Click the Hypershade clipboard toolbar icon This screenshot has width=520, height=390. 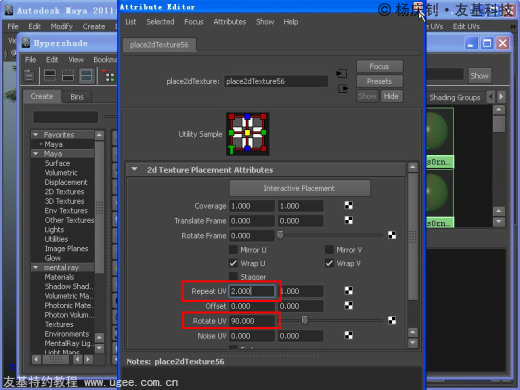[29, 75]
